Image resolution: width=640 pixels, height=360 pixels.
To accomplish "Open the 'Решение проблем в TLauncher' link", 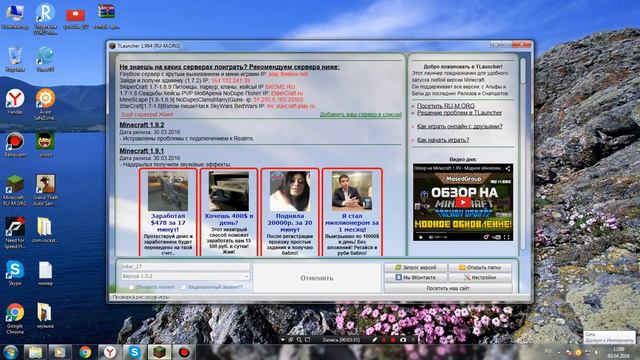I will 459,113.
